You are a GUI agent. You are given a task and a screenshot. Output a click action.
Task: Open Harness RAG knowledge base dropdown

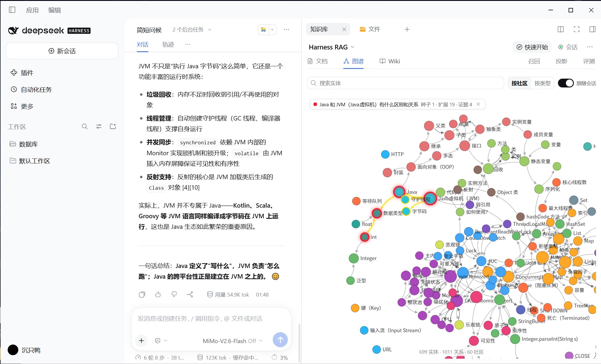point(331,47)
